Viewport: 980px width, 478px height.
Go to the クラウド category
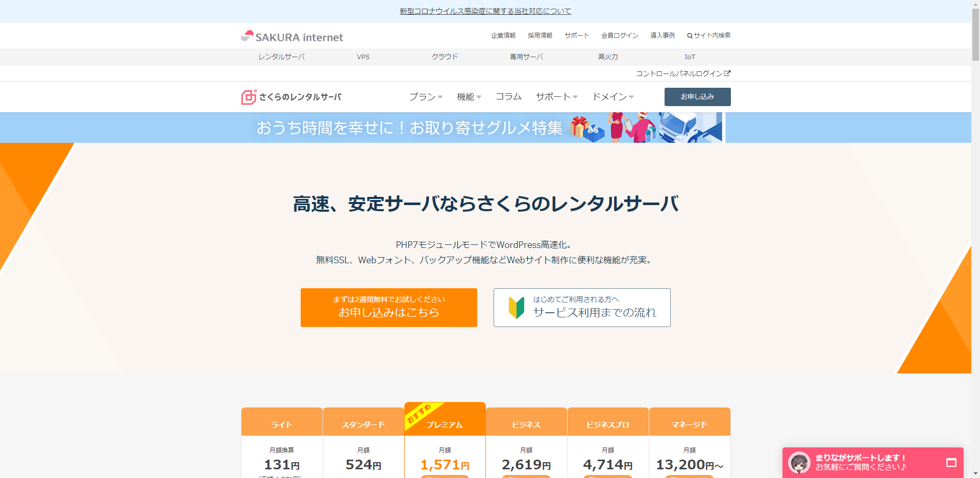pyautogui.click(x=445, y=57)
